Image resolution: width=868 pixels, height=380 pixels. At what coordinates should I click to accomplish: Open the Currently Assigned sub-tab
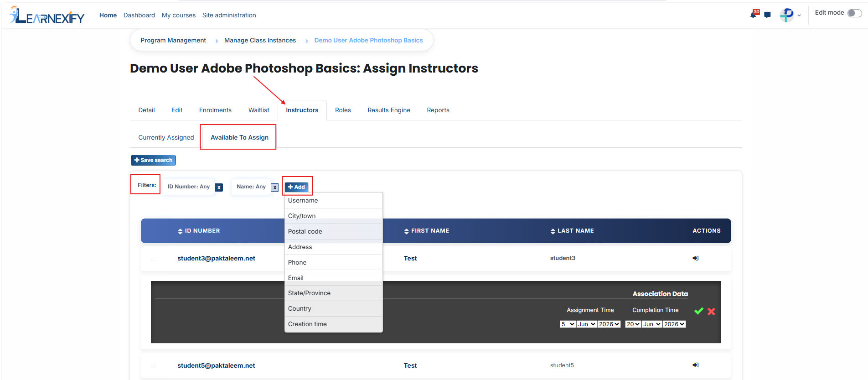click(166, 138)
